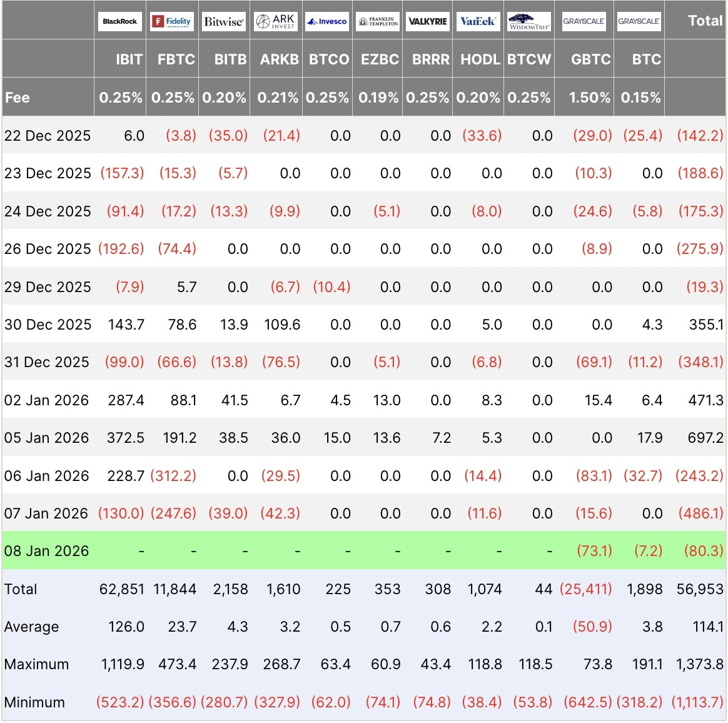This screenshot has height=723, width=728.
Task: Click the BlackRock logo
Action: click(x=119, y=21)
